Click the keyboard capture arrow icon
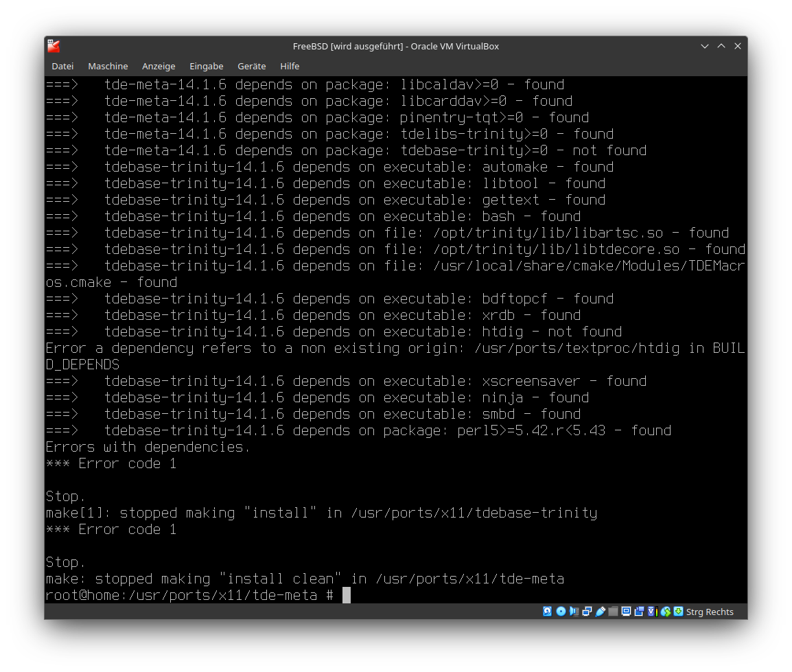 tap(678, 612)
